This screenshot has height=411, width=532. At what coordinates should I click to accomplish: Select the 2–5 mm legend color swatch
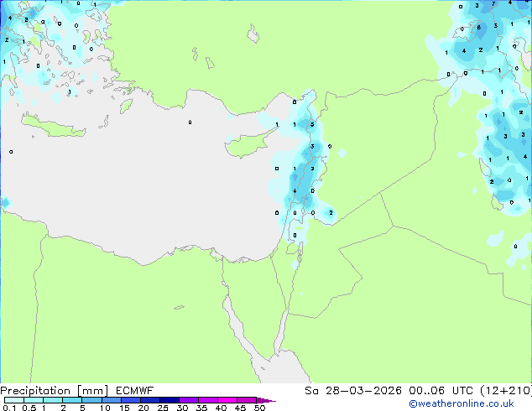(73, 400)
